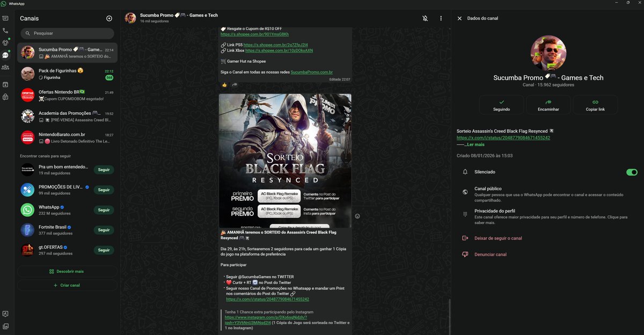Close the Dados do canal panel
Screen dimensions: 644x335
pos(459,18)
